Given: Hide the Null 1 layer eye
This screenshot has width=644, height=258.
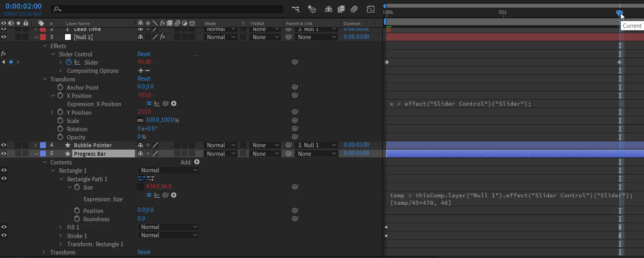Looking at the screenshot, I should tap(4, 37).
